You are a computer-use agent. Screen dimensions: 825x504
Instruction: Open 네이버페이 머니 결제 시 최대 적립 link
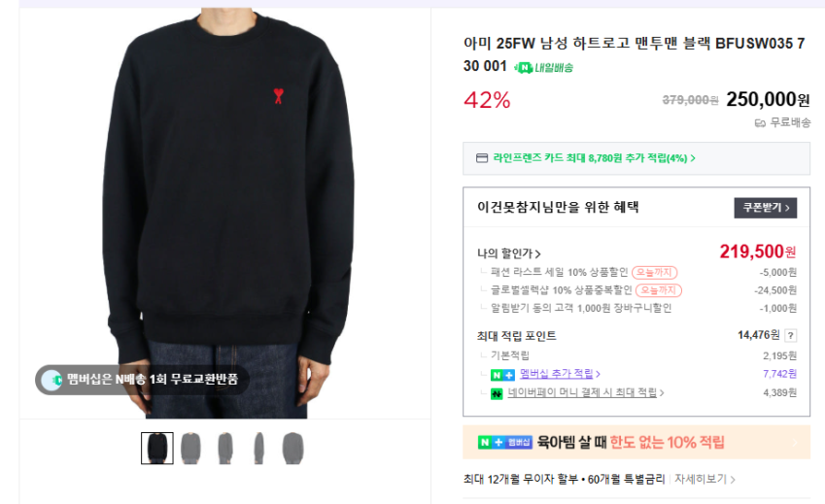(582, 392)
